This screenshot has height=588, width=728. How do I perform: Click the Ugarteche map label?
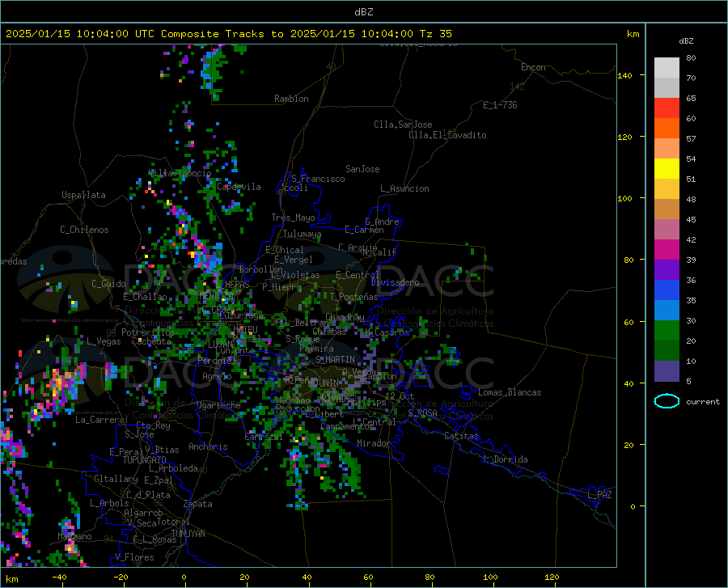point(218,405)
